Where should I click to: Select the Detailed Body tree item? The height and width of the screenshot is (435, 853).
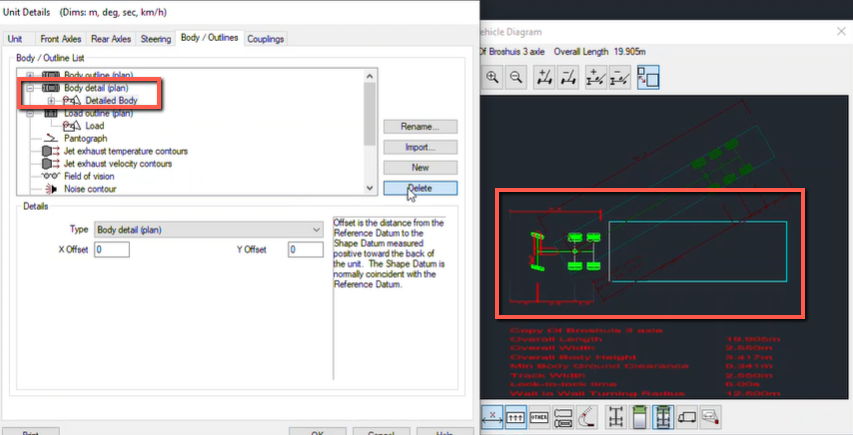(111, 100)
